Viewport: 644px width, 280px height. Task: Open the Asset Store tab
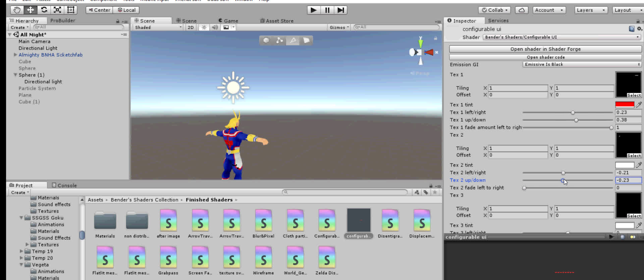(277, 21)
